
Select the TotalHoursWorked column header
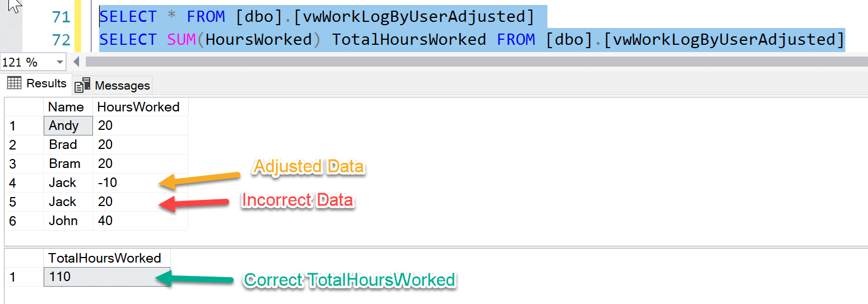pos(105,258)
